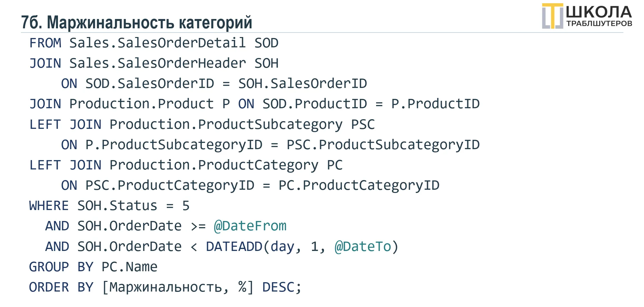Select table name "Sales.SalesOrderDetail"
The height and width of the screenshot is (307, 644).
point(158,43)
